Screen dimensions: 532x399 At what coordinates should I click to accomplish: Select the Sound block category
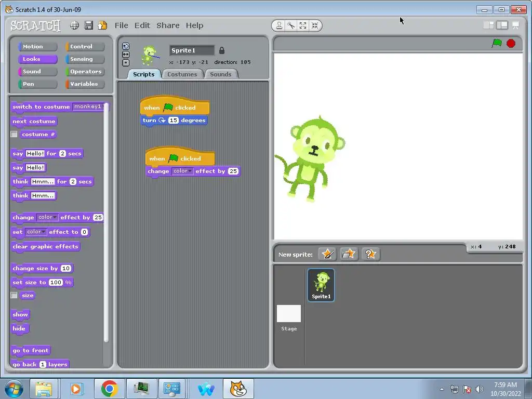click(x=37, y=72)
